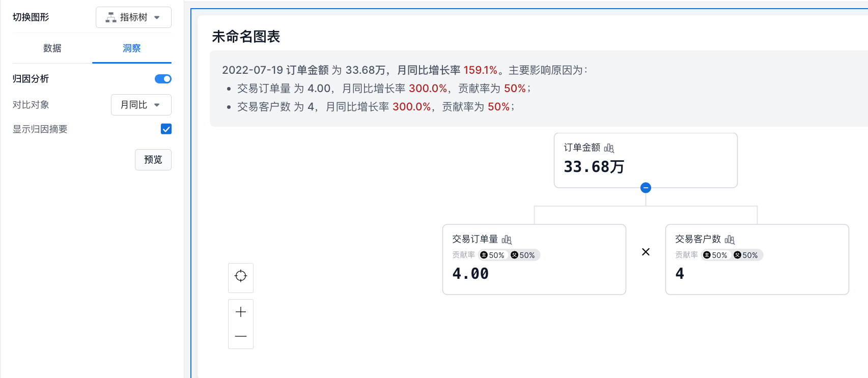Screen dimensions: 868x378
Task: Open the 指标树 chart type dropdown
Action: point(133,17)
